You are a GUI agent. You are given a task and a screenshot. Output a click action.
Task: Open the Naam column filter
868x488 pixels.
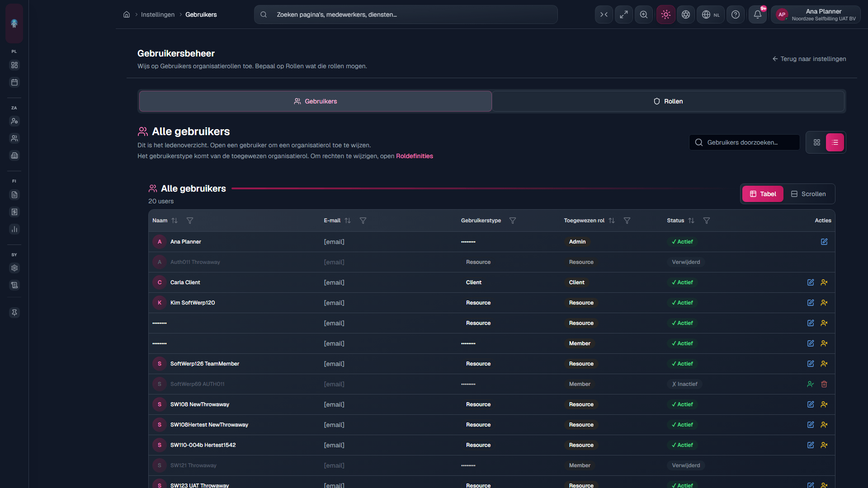190,221
